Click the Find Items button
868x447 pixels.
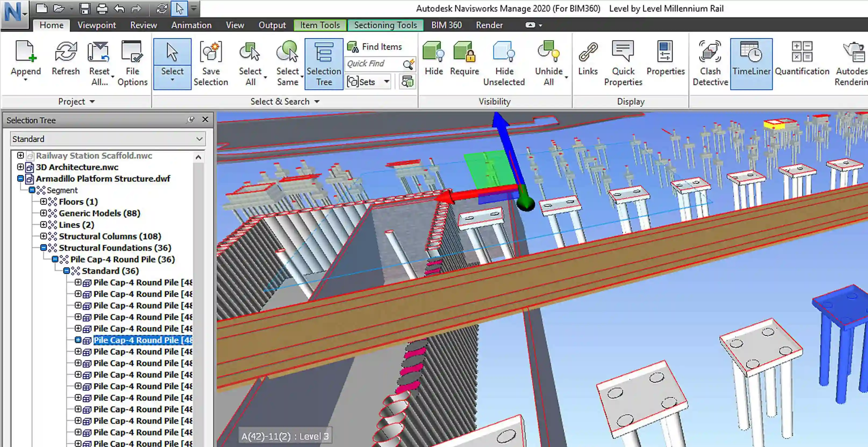click(376, 47)
